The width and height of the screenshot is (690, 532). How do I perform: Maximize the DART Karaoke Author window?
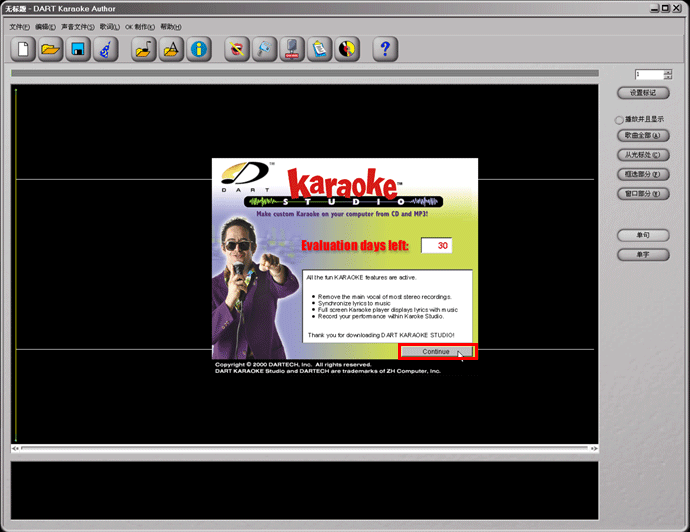(x=665, y=8)
